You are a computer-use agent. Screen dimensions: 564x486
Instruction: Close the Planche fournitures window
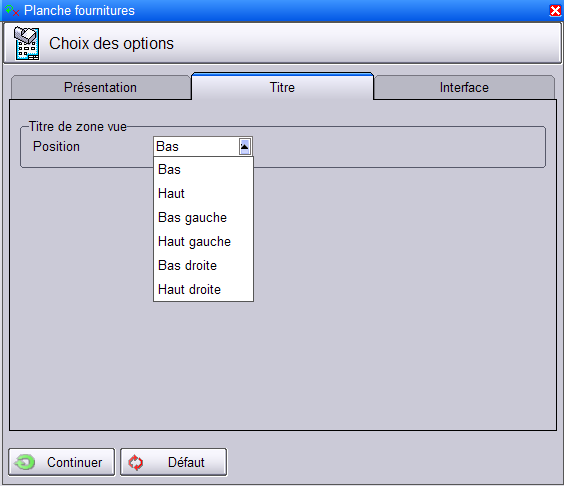coord(555,10)
